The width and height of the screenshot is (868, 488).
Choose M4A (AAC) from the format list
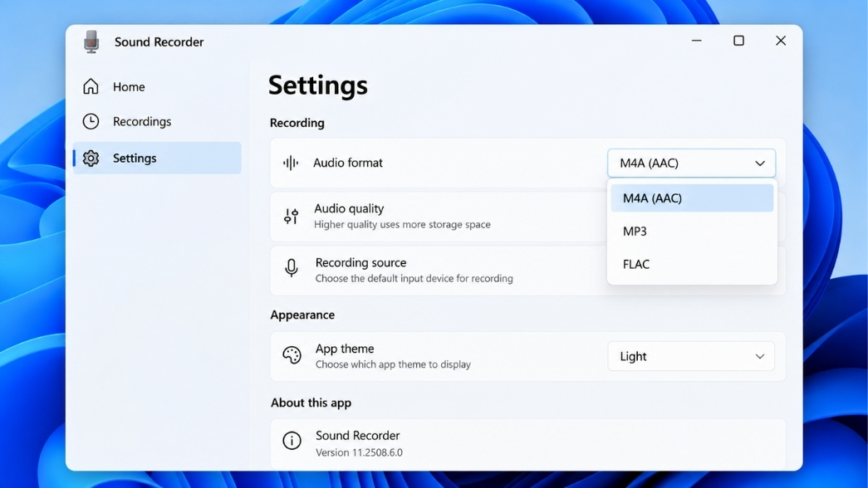pos(692,198)
